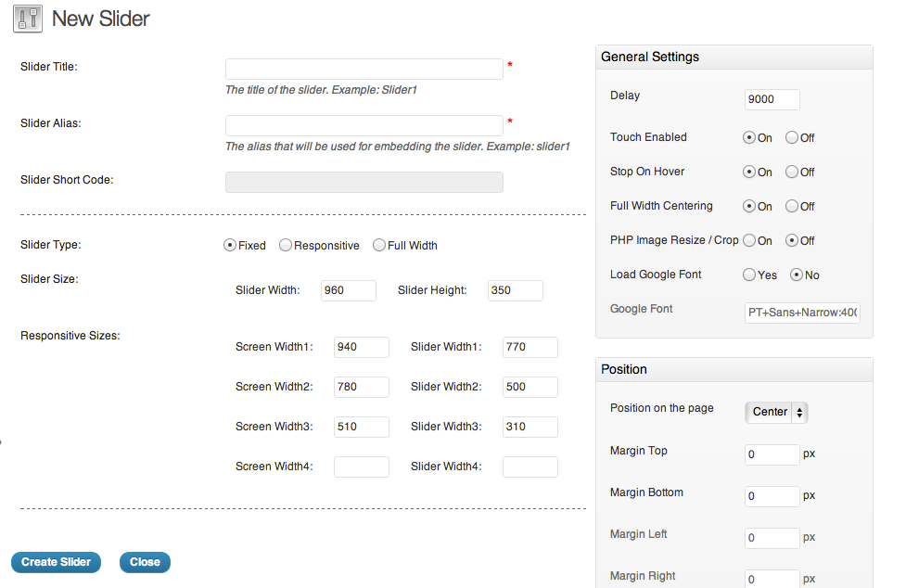The image size is (906, 588).
Task: Set Stop On Hover to On
Action: point(749,172)
